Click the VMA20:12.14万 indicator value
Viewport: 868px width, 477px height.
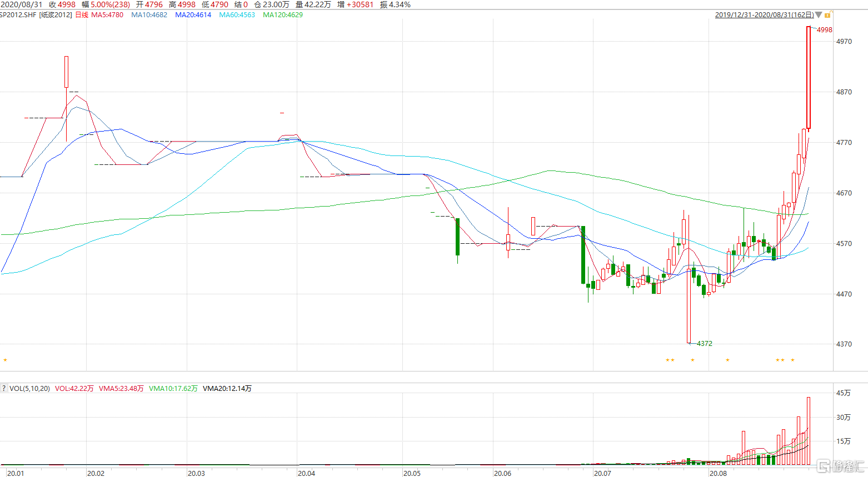point(227,388)
